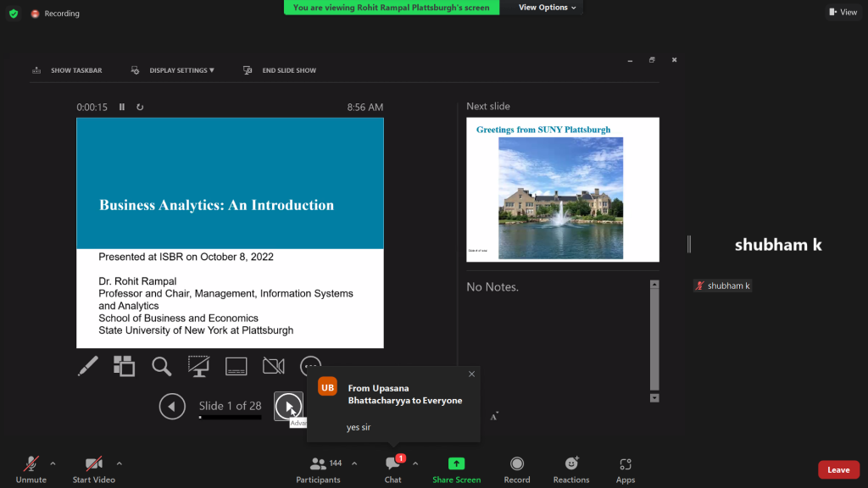This screenshot has width=868, height=488.
Task: Click the 8:56 AM clock text
Action: tap(364, 108)
